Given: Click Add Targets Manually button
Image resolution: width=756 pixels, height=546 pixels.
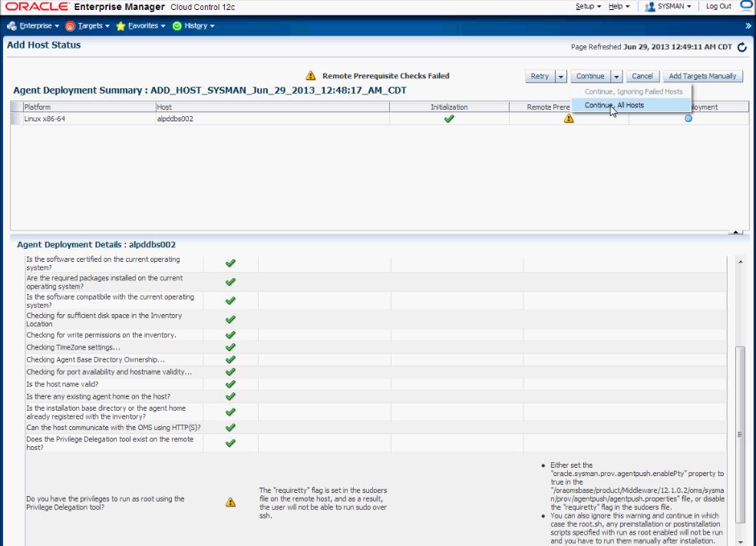Looking at the screenshot, I should click(x=702, y=76).
